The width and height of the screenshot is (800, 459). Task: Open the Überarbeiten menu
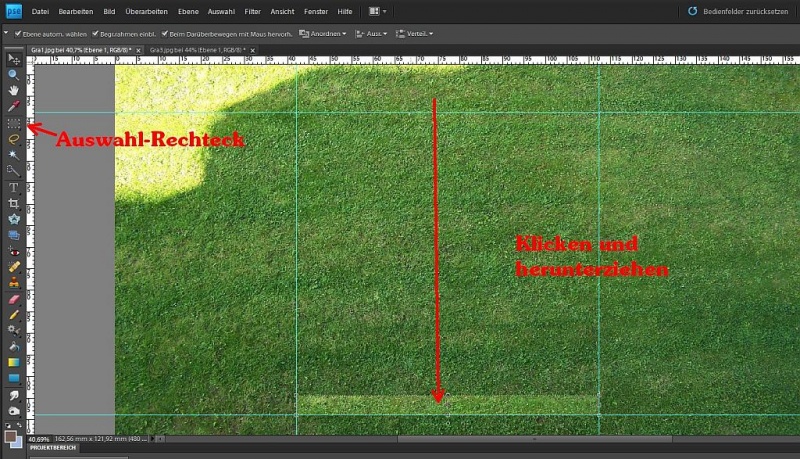(146, 11)
